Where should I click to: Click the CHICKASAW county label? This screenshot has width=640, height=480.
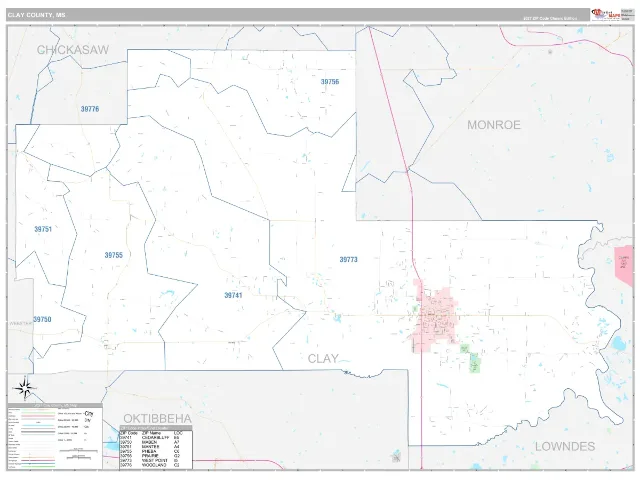click(73, 50)
